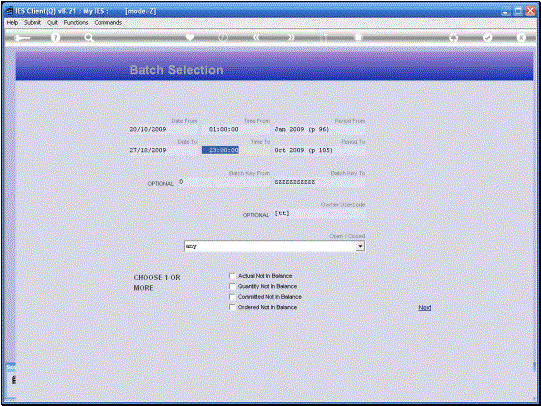Open the Functions menu
The width and height of the screenshot is (541, 406).
coord(76,22)
